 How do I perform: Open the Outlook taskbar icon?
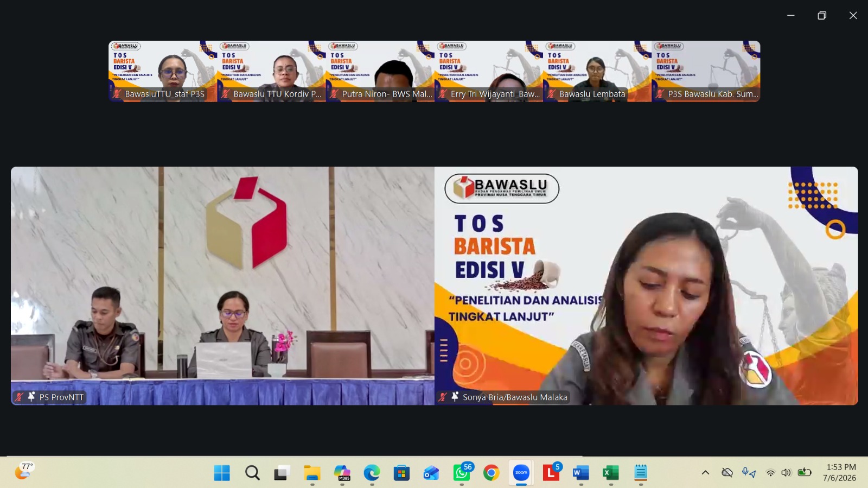click(x=431, y=473)
